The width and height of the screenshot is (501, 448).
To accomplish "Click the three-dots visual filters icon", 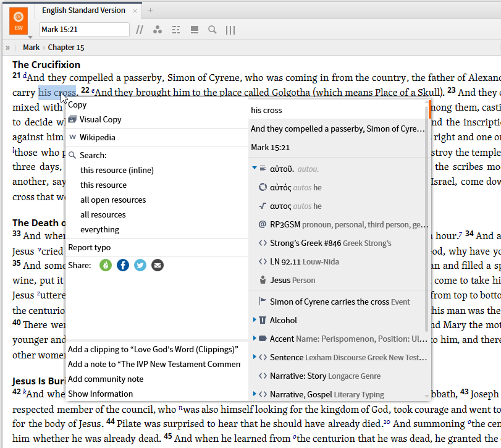I will pos(157,30).
